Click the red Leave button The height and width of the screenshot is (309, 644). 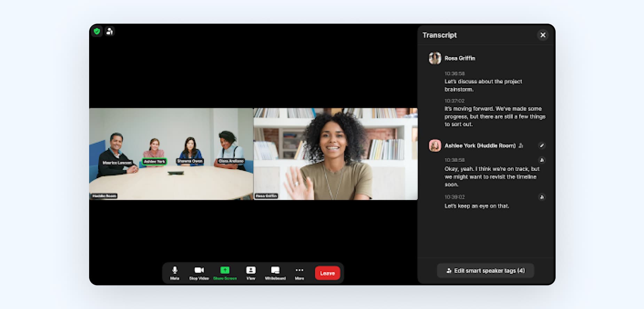click(x=328, y=273)
